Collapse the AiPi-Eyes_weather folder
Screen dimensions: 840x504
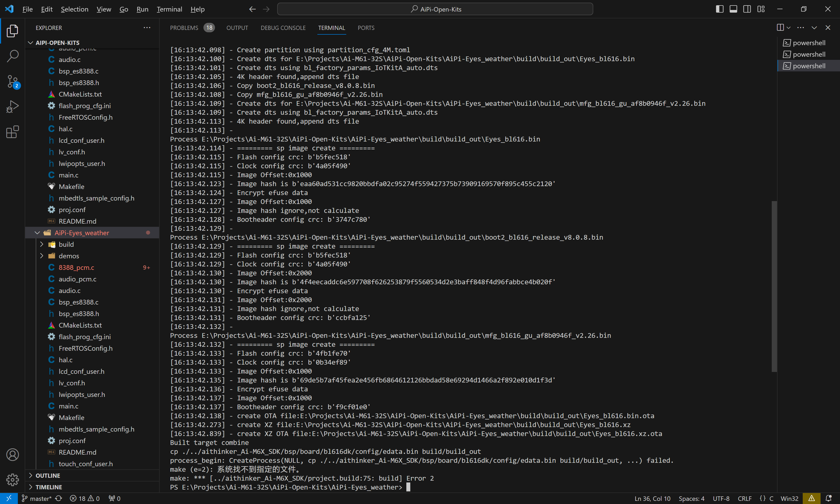click(92, 233)
